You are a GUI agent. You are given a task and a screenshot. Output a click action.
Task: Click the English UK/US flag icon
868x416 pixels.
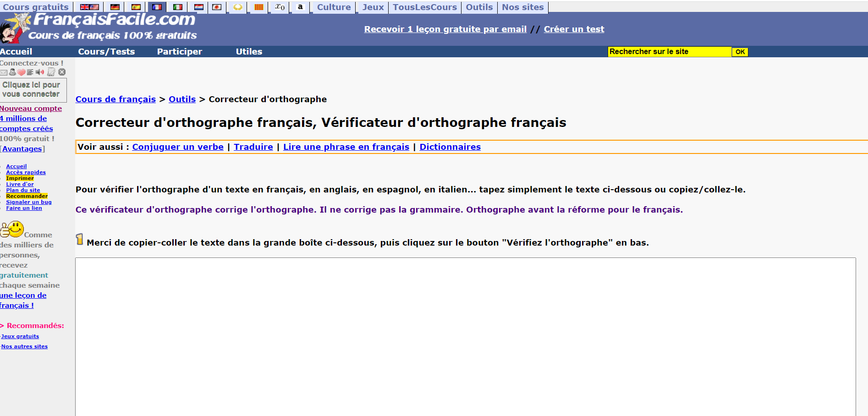click(x=89, y=7)
